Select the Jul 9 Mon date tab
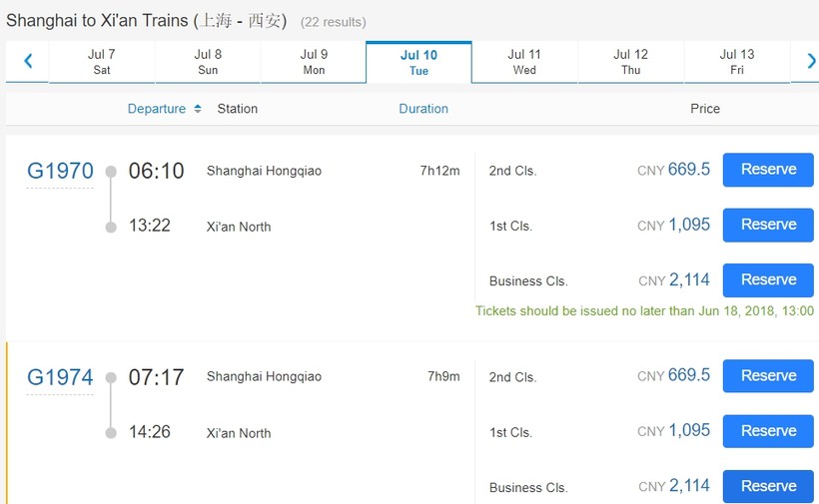Image resolution: width=819 pixels, height=504 pixels. [314, 62]
